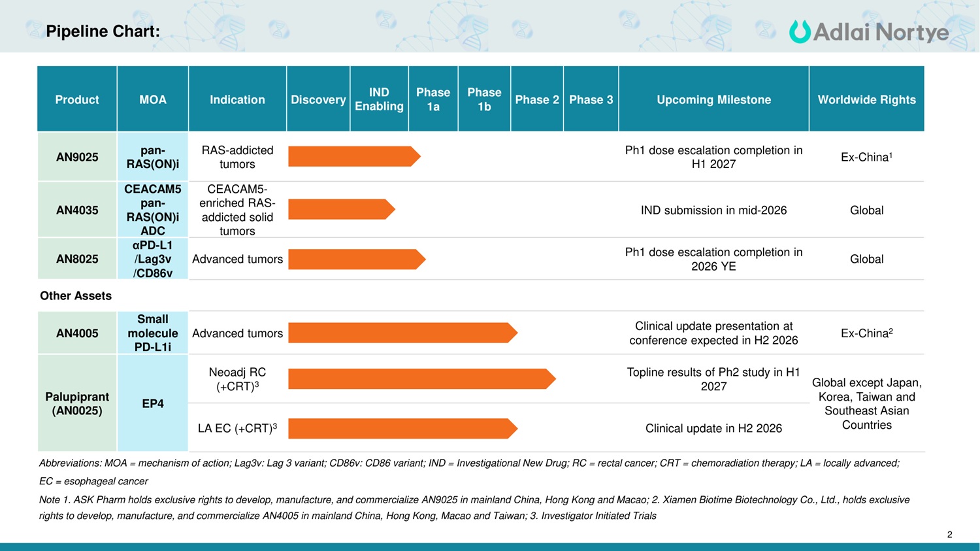Select the AN9025 product cell
This screenshot has height=551, width=980.
point(77,157)
